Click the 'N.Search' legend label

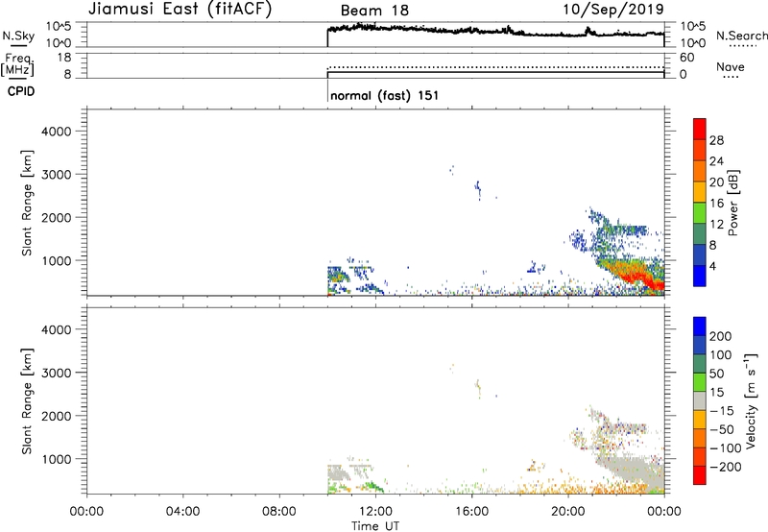point(741,36)
